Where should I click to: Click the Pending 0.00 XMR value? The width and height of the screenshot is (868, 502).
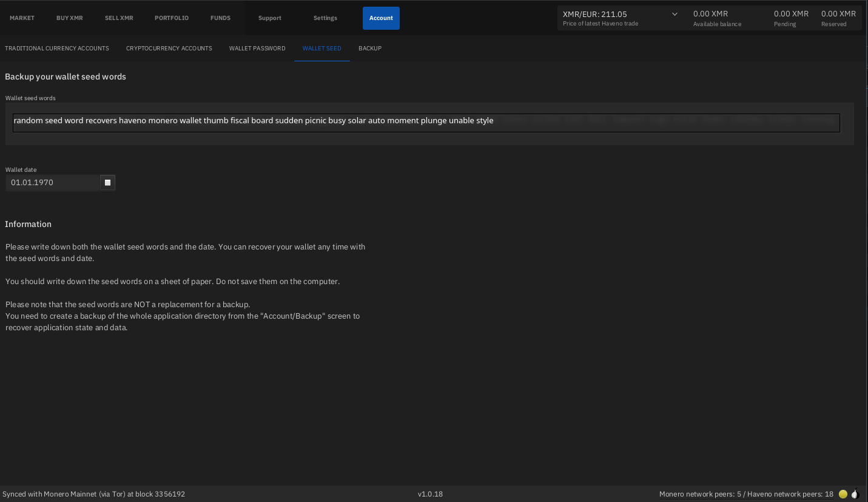pos(791,14)
